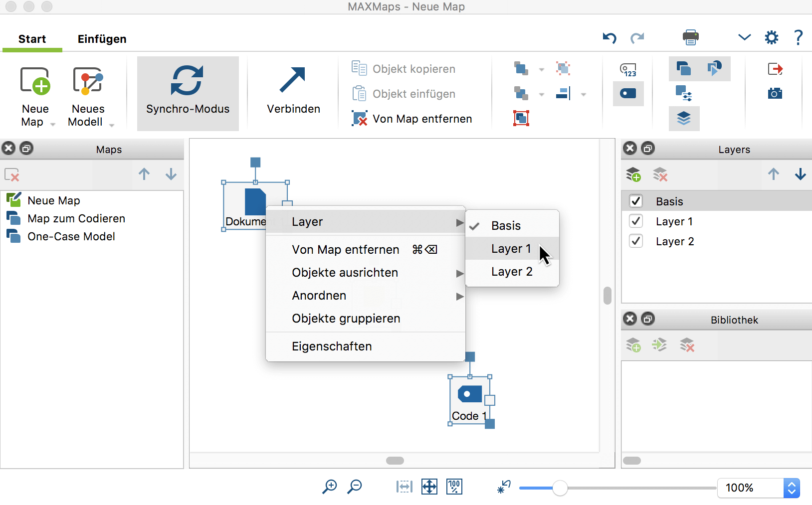Move map down in Maps panel
Viewport: 812px width, 505px height.
[171, 174]
